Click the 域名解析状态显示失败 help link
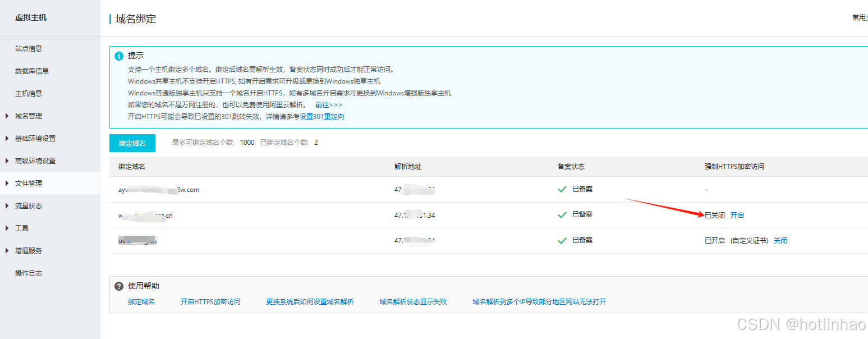868x339 pixels. coord(414,301)
